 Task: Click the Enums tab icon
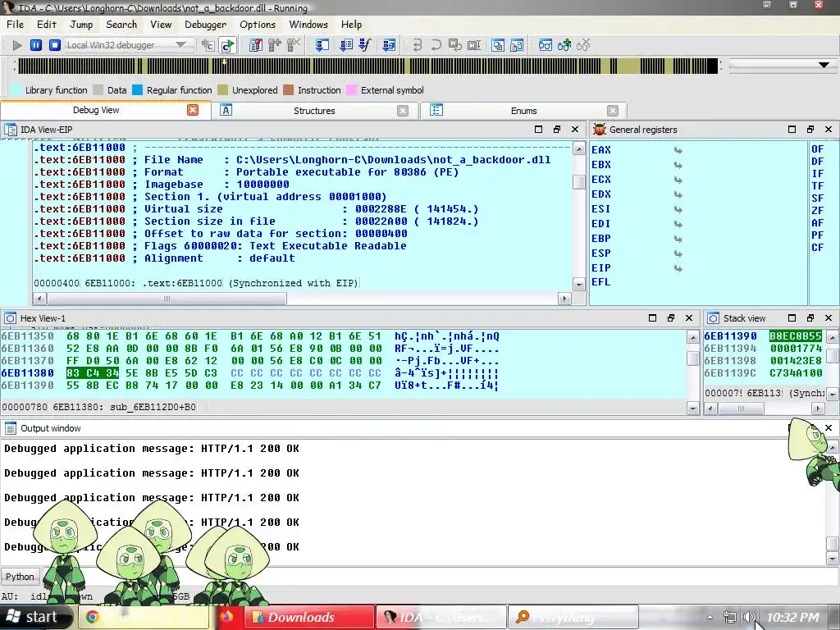(x=436, y=111)
